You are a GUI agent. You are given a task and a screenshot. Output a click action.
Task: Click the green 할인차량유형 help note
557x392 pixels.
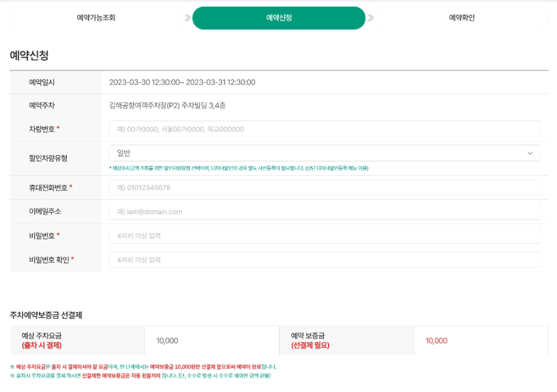239,168
